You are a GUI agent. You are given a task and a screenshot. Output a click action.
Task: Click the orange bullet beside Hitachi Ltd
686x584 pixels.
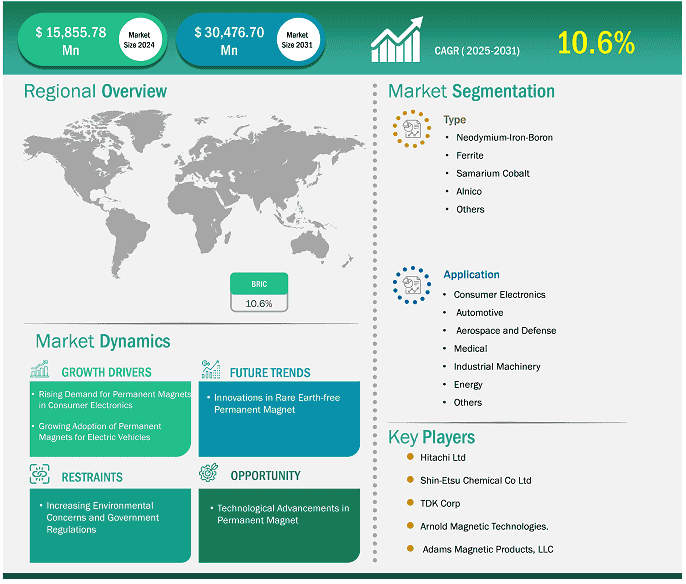coord(410,457)
